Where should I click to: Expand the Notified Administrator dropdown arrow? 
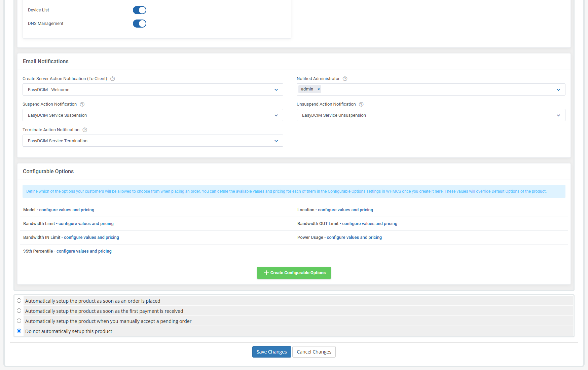(558, 90)
